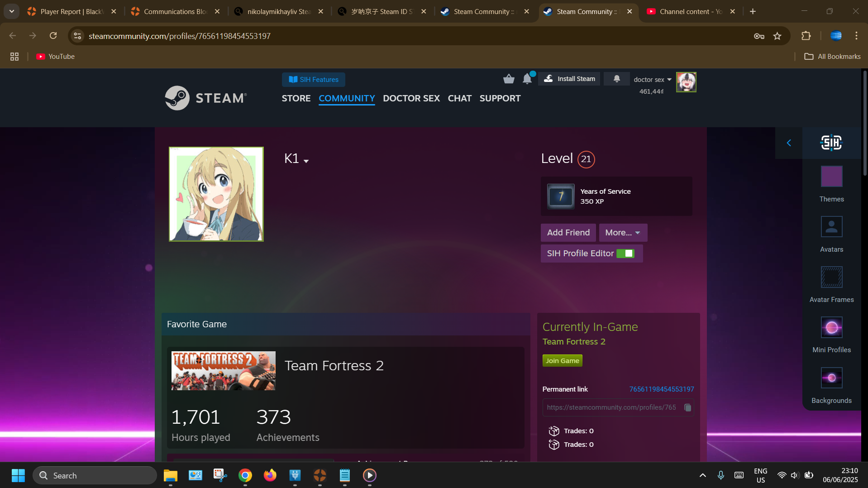Open the CHAT menu item
Image resolution: width=868 pixels, height=488 pixels.
[459, 98]
